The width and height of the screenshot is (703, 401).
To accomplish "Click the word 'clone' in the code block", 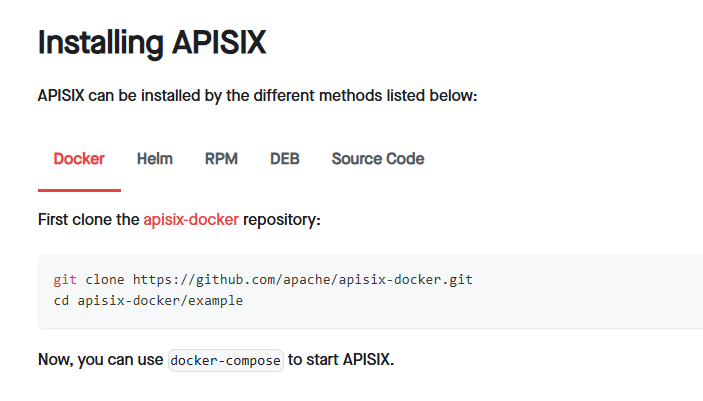I will (x=105, y=280).
